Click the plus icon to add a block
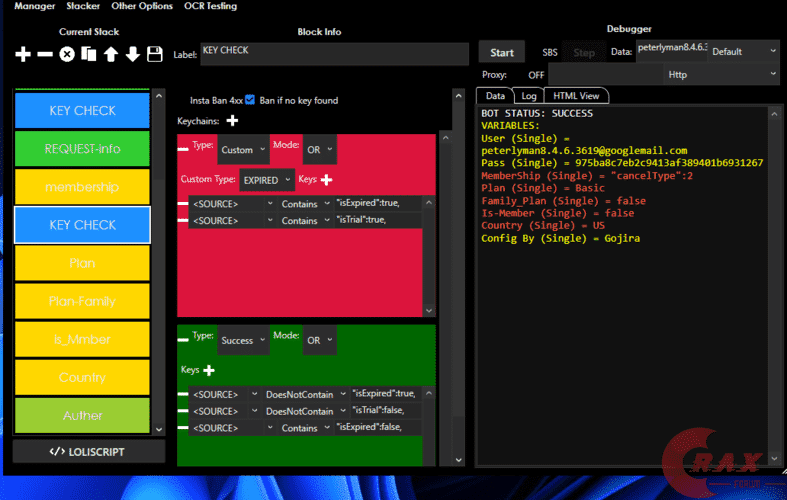This screenshot has height=500, width=787. [x=23, y=54]
